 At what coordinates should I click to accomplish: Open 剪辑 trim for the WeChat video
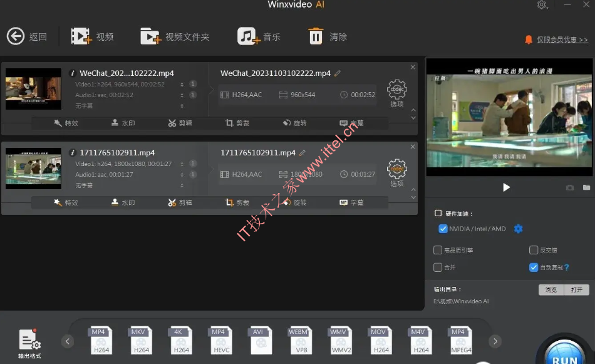tap(180, 123)
